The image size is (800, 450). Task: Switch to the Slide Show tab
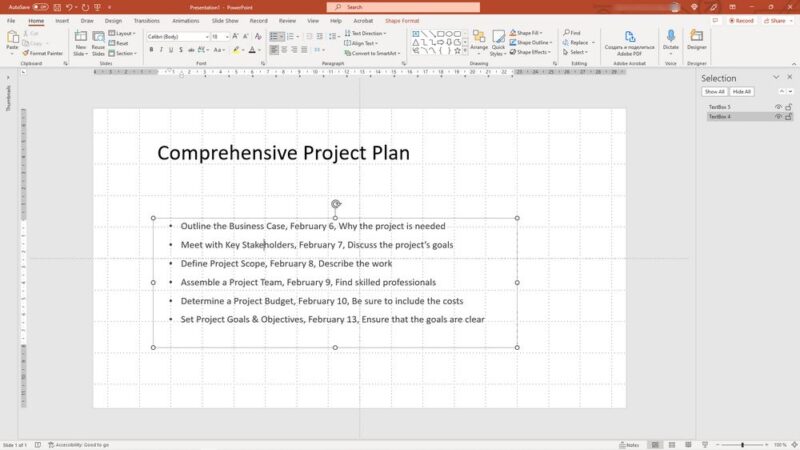(225, 20)
